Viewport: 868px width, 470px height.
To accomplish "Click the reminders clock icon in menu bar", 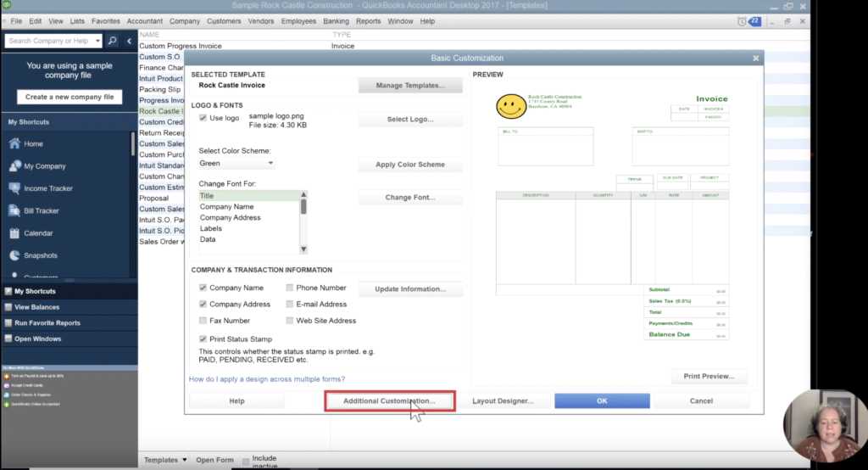I will pyautogui.click(x=742, y=21).
